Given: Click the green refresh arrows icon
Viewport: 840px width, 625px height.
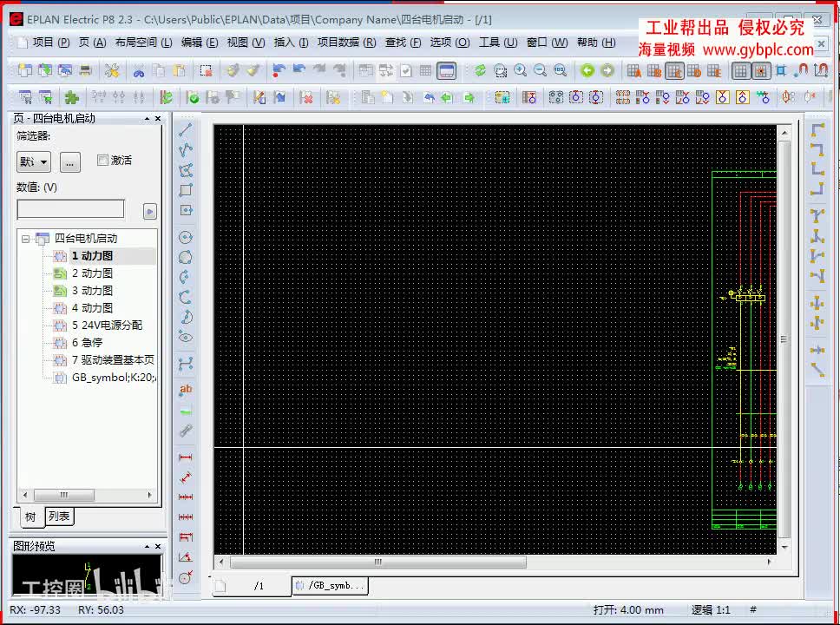Looking at the screenshot, I should point(480,70).
